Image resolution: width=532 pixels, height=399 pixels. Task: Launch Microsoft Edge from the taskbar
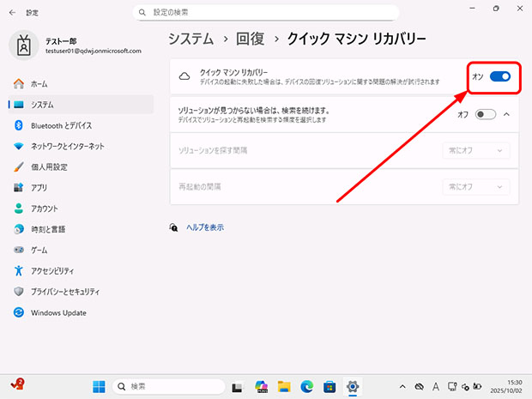click(306, 386)
